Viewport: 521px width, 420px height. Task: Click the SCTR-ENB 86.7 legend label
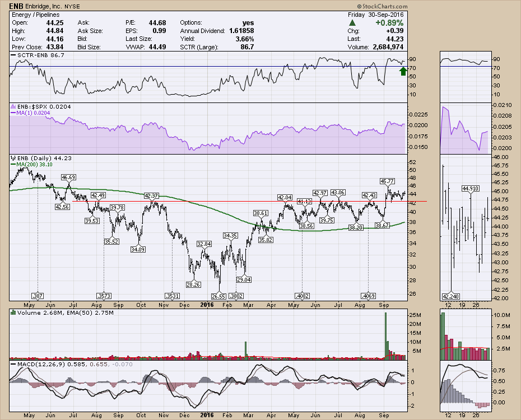click(x=40, y=55)
